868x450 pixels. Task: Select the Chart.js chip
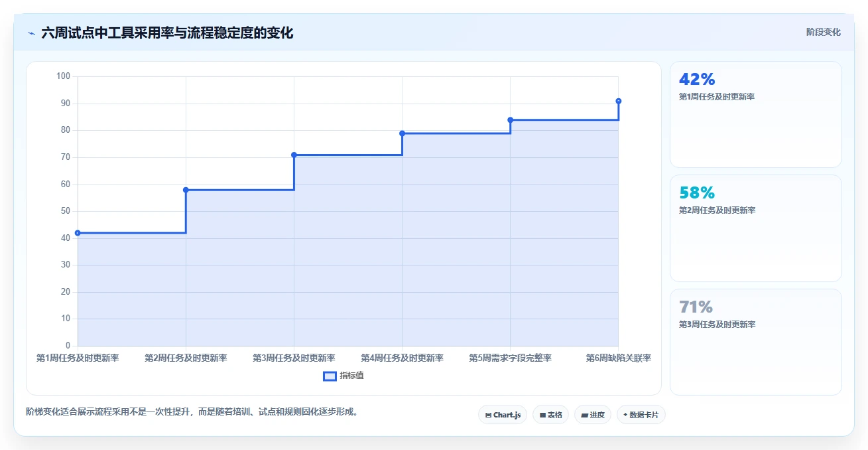(x=503, y=415)
